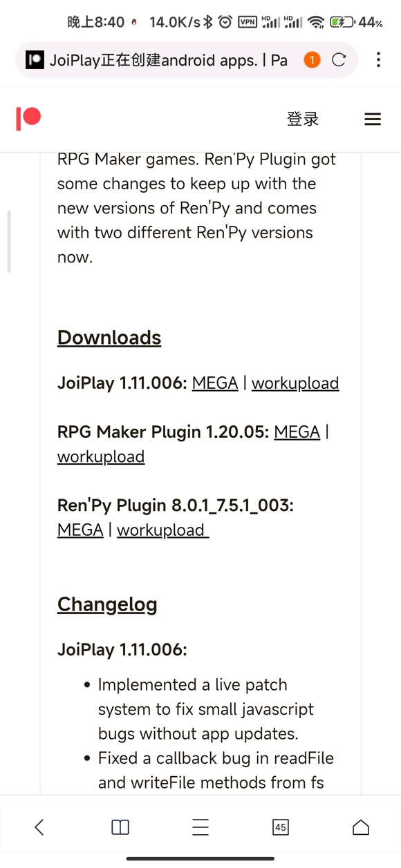Open MEGA link for RPG Maker Plugin

(297, 432)
